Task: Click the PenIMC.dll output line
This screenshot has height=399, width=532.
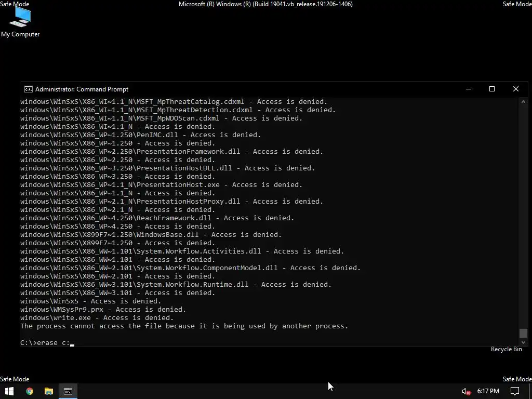Action: pyautogui.click(x=140, y=135)
